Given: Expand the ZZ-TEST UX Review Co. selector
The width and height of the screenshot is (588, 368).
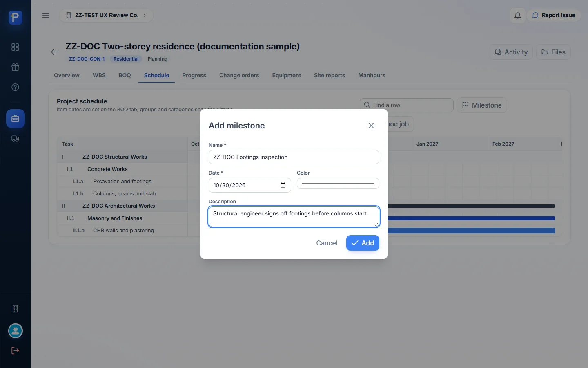Looking at the screenshot, I should (x=106, y=16).
